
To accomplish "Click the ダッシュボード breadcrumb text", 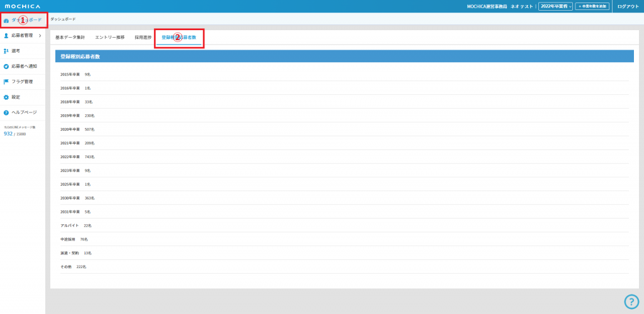I will [x=63, y=19].
